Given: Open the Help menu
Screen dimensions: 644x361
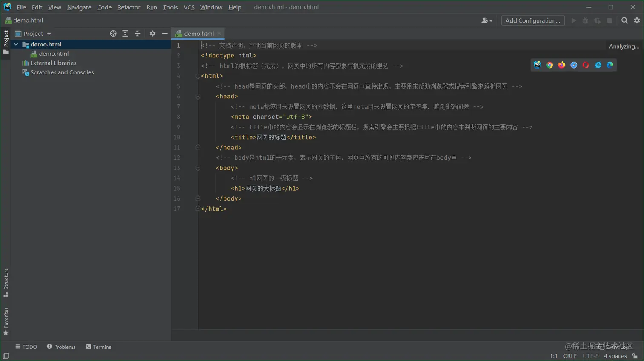Looking at the screenshot, I should click(235, 7).
